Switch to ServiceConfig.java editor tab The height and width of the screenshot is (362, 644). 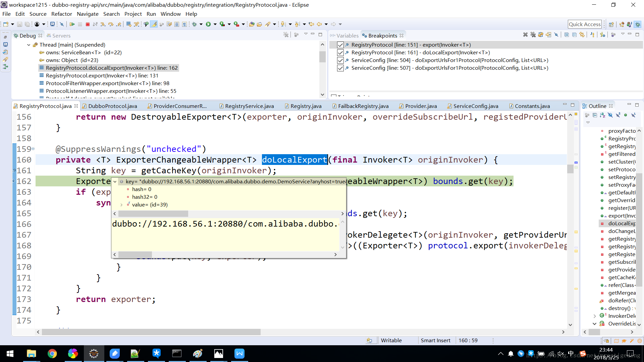(475, 106)
